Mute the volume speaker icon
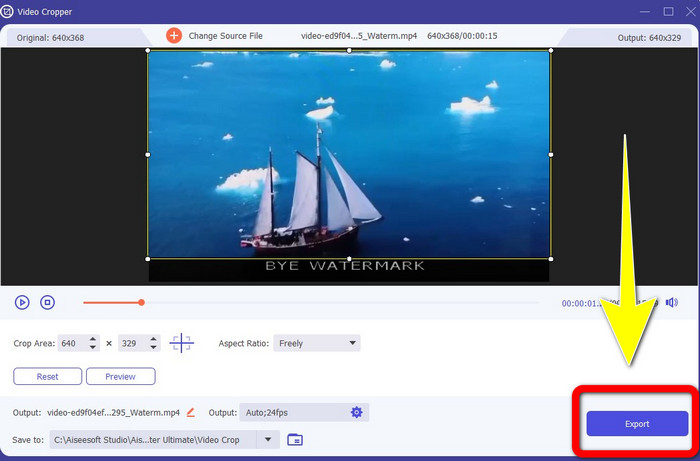This screenshot has width=700, height=461. [671, 302]
